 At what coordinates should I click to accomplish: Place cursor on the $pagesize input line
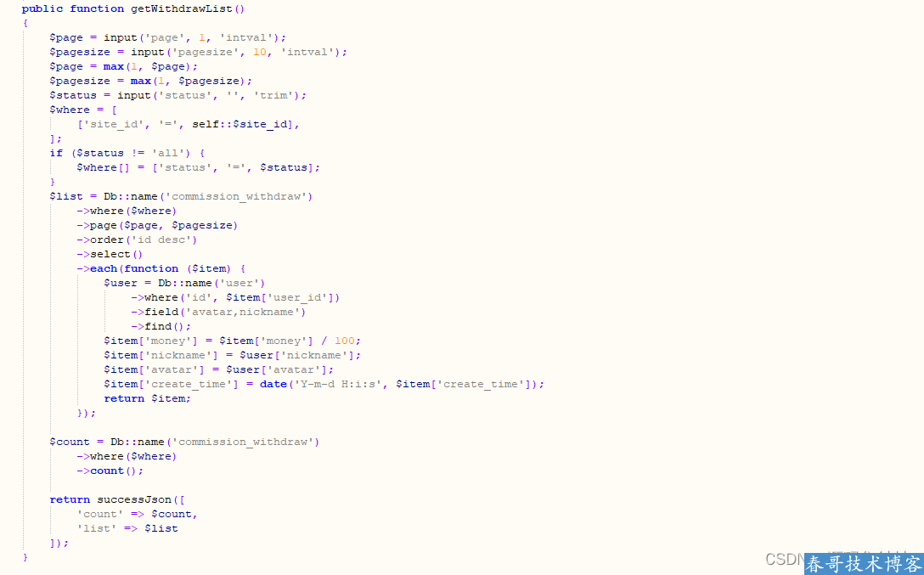point(199,52)
